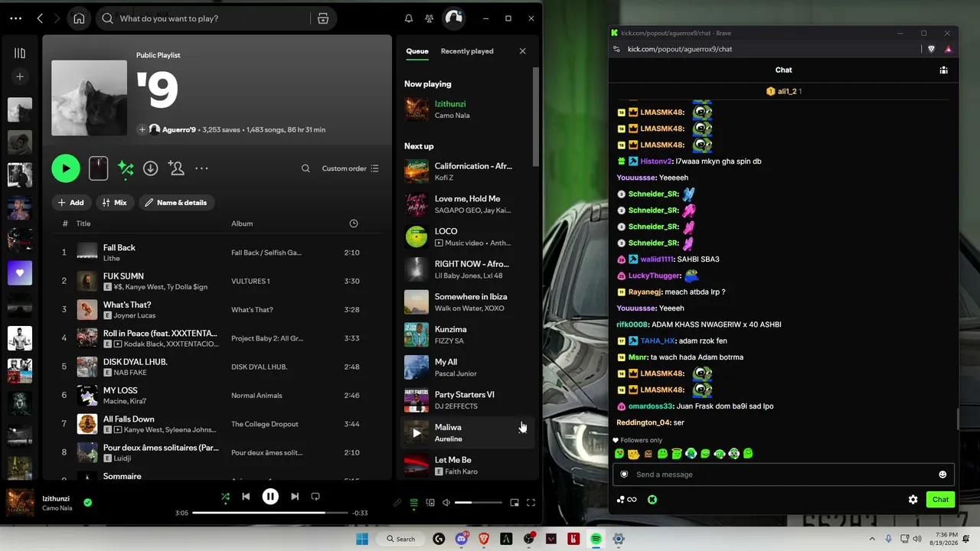The width and height of the screenshot is (980, 551).
Task: Open Liked Songs purple heart tile
Action: 20,272
